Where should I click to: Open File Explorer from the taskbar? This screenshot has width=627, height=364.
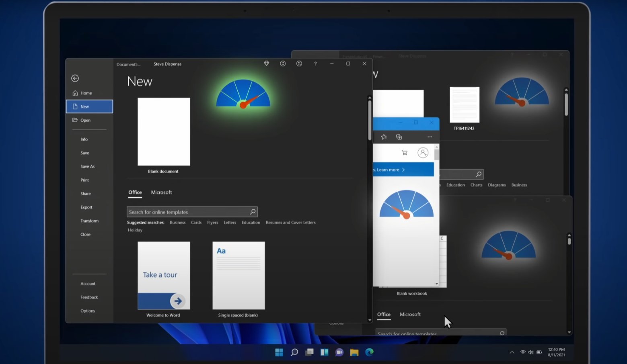pyautogui.click(x=354, y=352)
